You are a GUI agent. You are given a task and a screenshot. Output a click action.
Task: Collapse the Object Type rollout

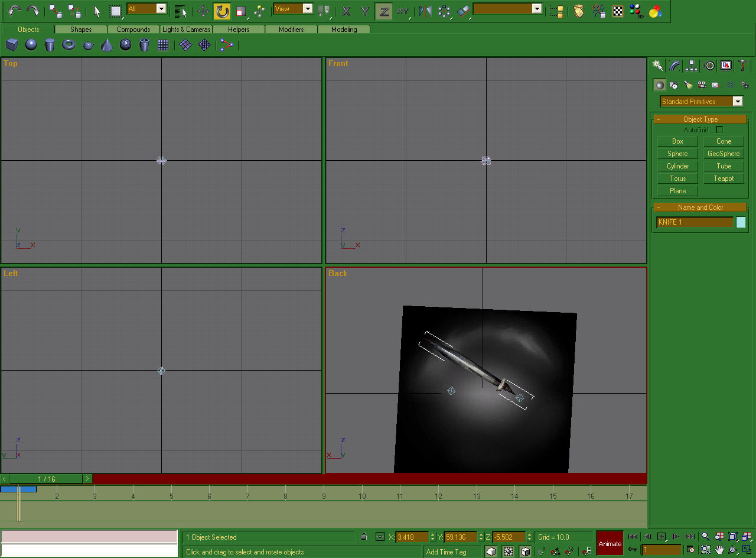[x=700, y=119]
